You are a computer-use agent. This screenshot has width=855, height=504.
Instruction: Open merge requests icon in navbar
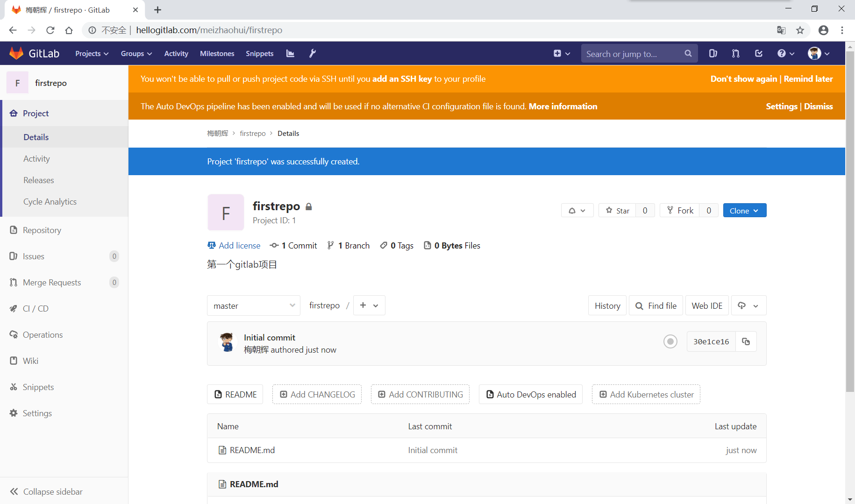coord(736,53)
